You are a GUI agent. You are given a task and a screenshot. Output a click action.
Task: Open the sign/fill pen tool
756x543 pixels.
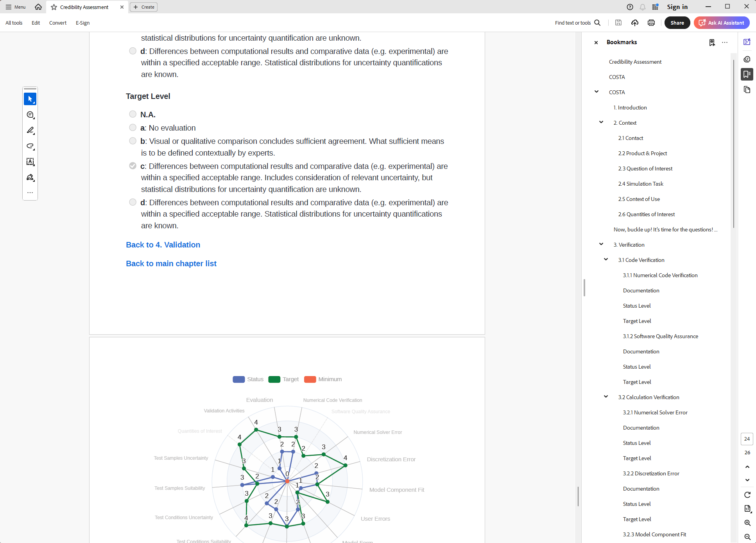coord(30,177)
